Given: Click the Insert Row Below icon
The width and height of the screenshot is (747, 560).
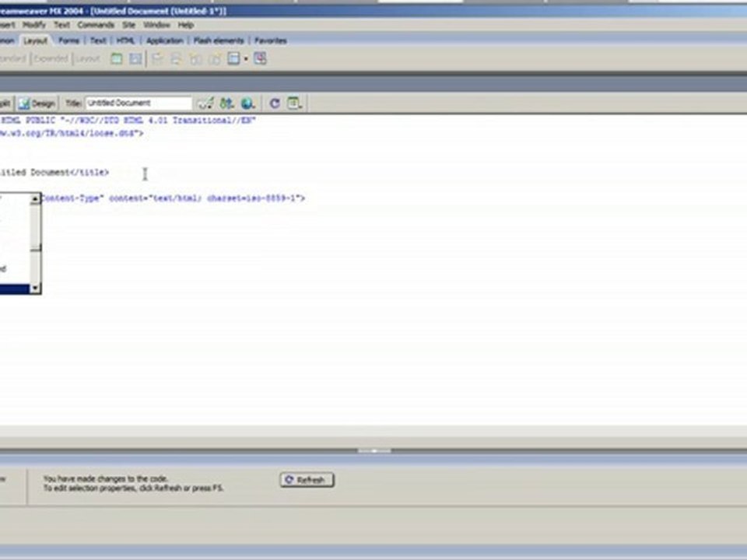Looking at the screenshot, I should click(177, 58).
